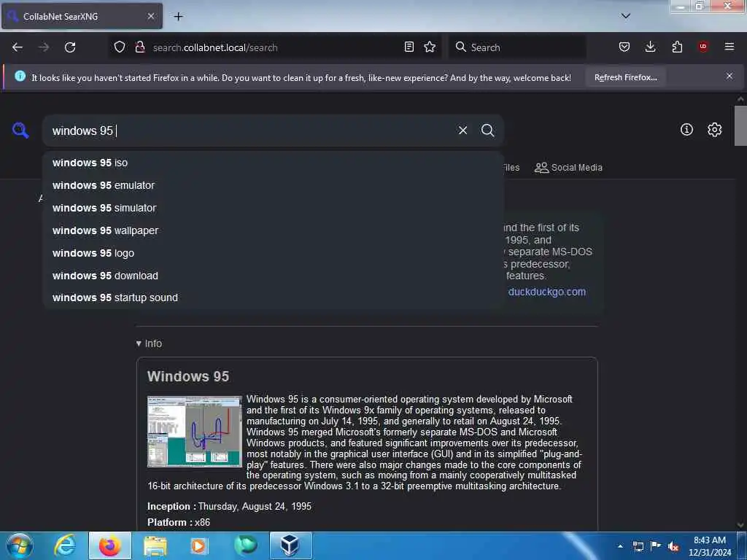Click the Windows 95 infobox heading
Screen dimensions: 747x560
coord(188,377)
